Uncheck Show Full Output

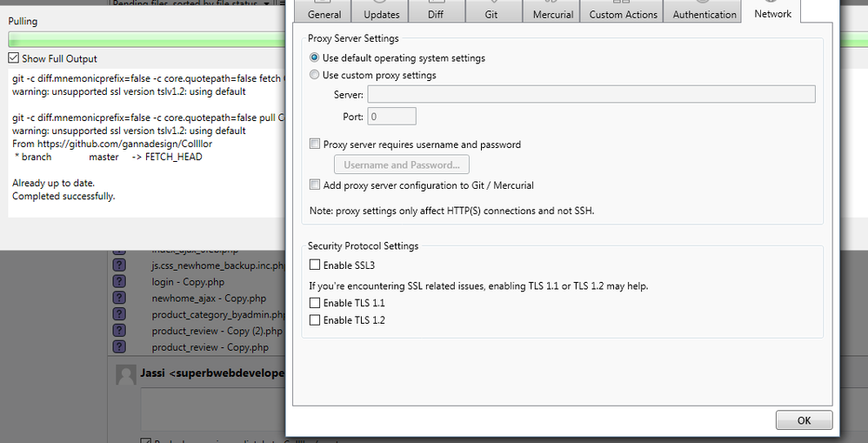14,57
